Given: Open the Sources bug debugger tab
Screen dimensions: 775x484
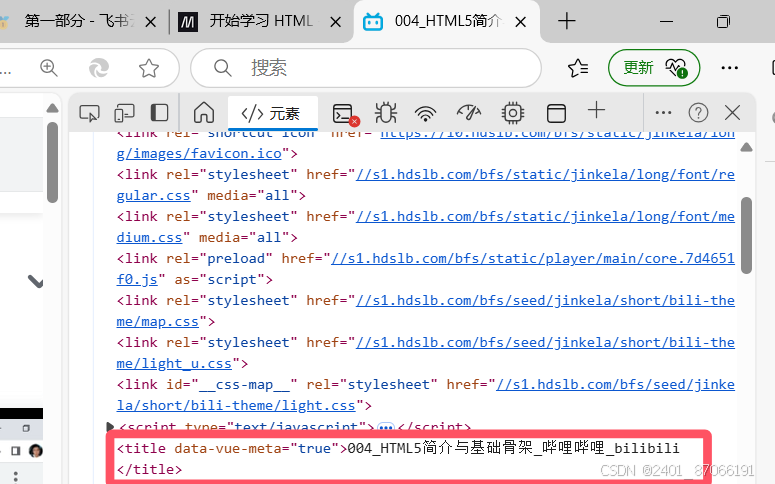Looking at the screenshot, I should pyautogui.click(x=386, y=113).
